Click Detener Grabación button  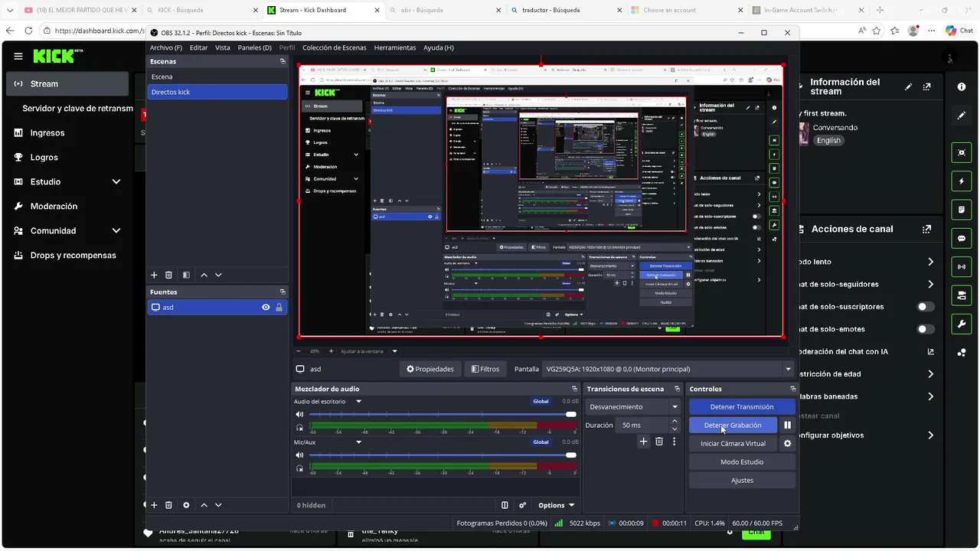pos(733,425)
